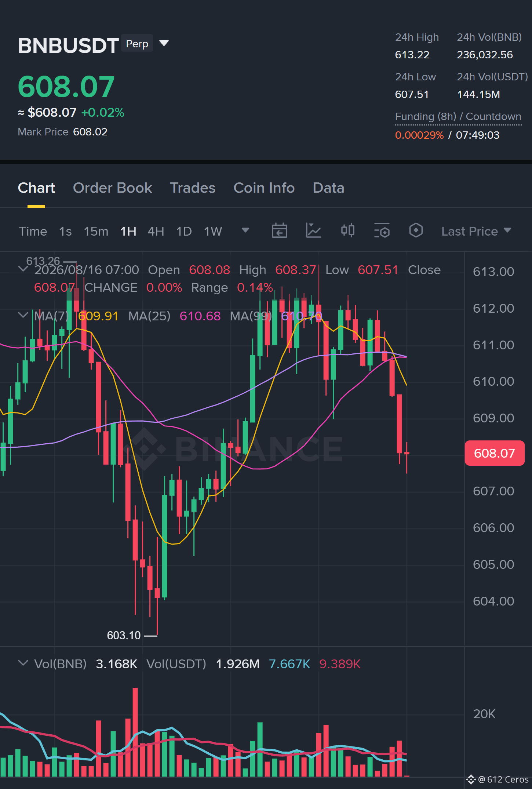Select the 1D interval
Image resolution: width=532 pixels, height=789 pixels.
click(184, 231)
